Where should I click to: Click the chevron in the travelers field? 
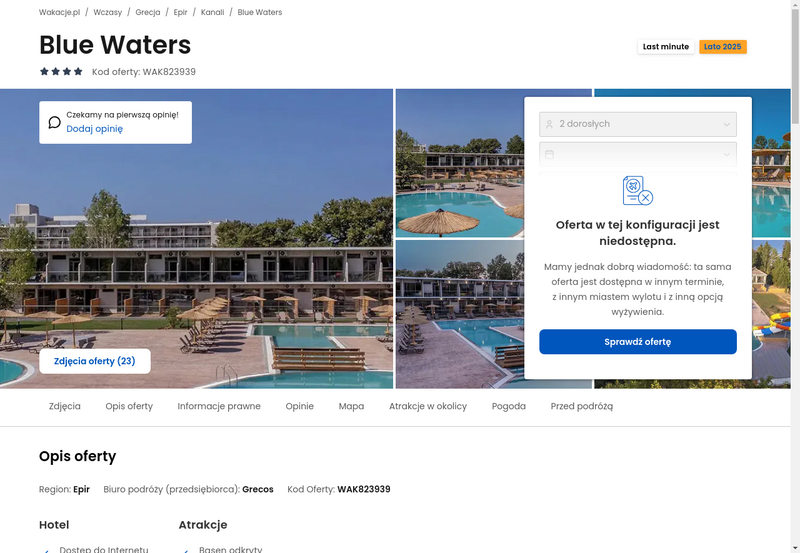(x=727, y=124)
